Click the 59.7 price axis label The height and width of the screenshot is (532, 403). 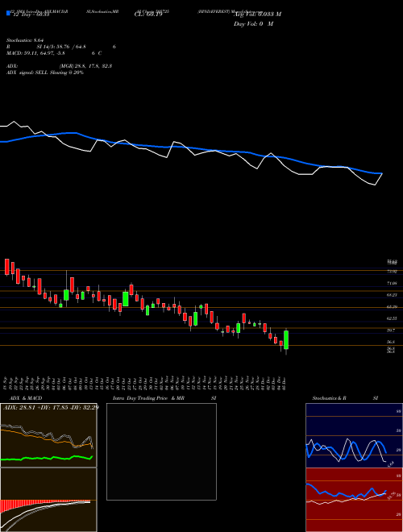(x=391, y=330)
